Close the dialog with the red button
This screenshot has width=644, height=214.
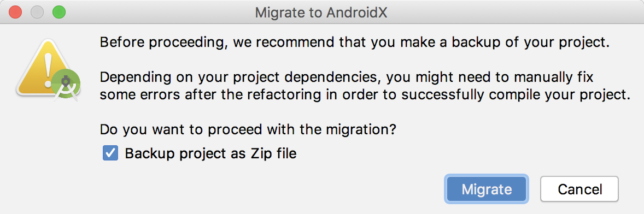(x=16, y=13)
